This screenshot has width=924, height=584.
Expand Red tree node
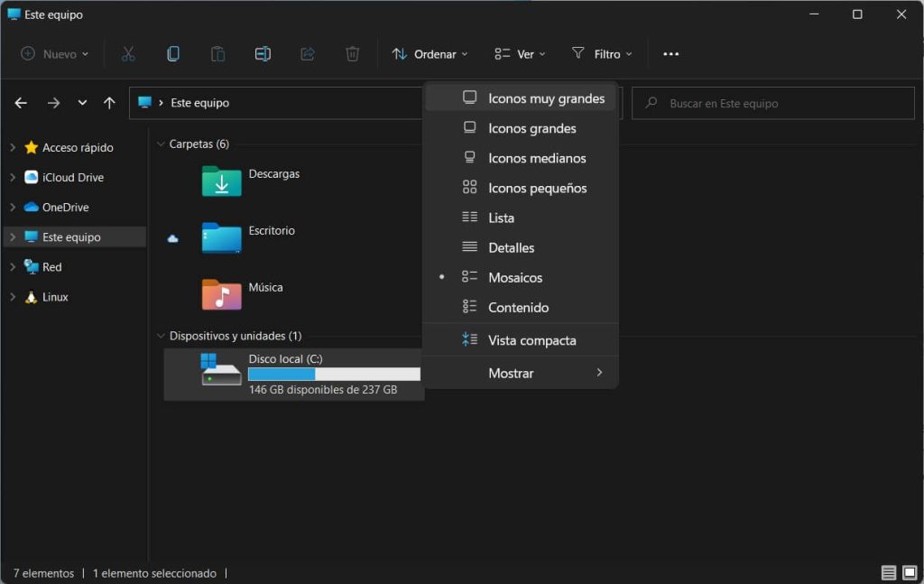13,266
